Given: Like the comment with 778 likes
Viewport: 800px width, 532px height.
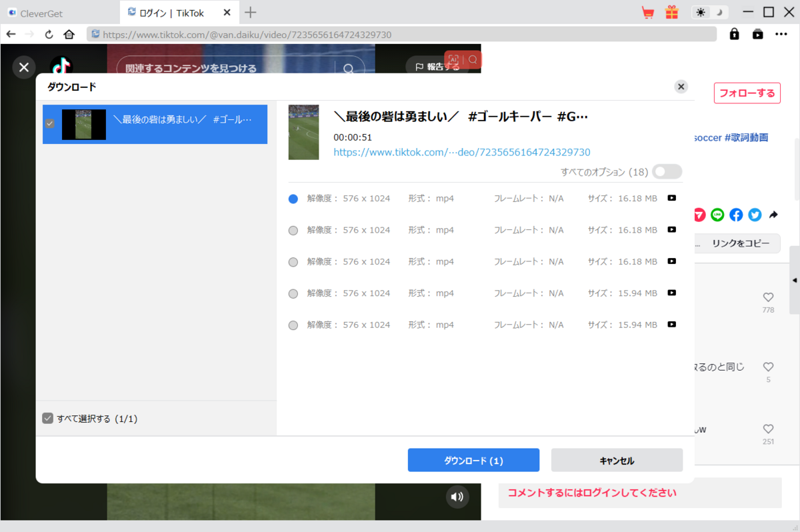Looking at the screenshot, I should click(768, 297).
